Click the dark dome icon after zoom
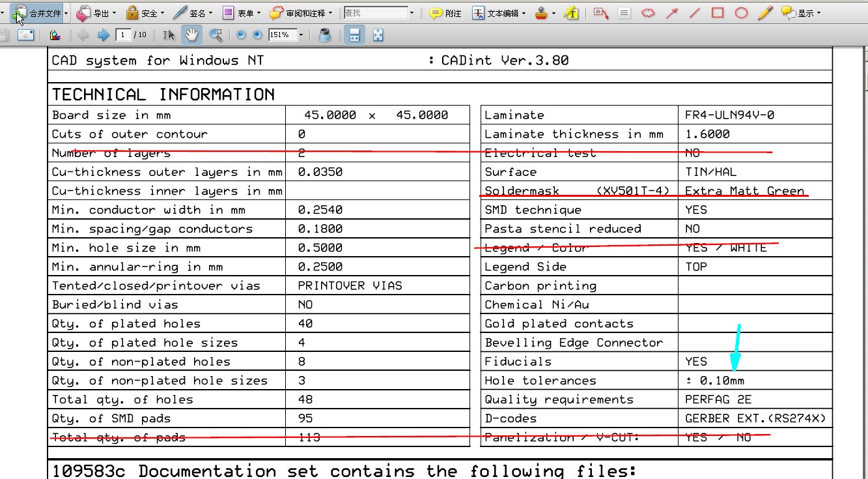This screenshot has height=479, width=868. click(325, 35)
